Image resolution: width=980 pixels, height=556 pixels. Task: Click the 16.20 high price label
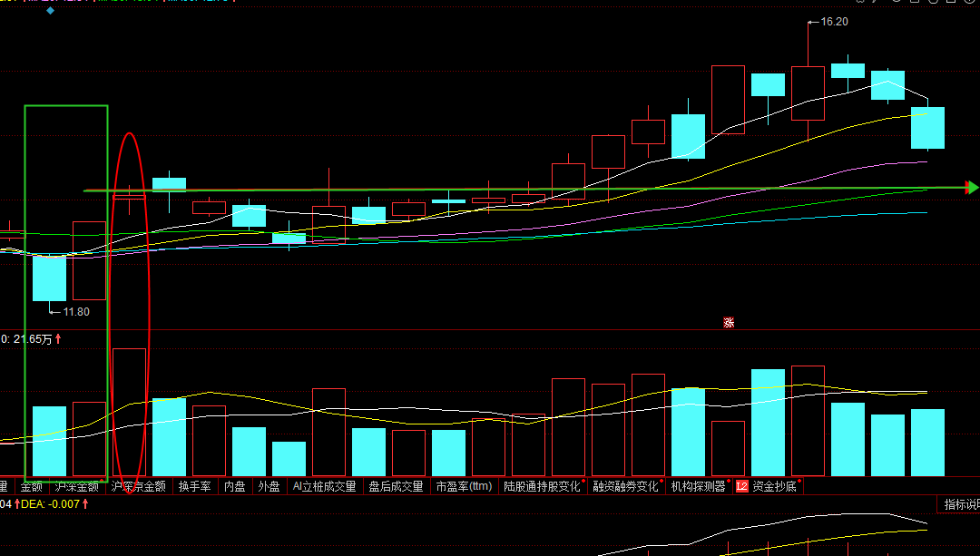tap(834, 22)
